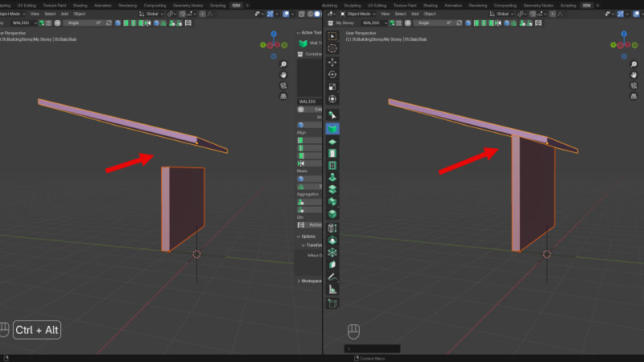
Task: Select the Measure tool in right toolbar
Action: point(332,290)
